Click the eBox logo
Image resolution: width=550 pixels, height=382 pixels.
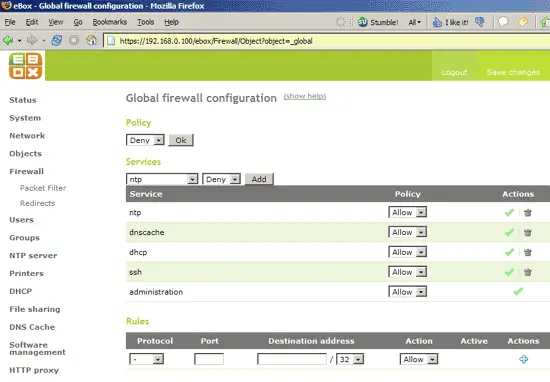[x=26, y=66]
